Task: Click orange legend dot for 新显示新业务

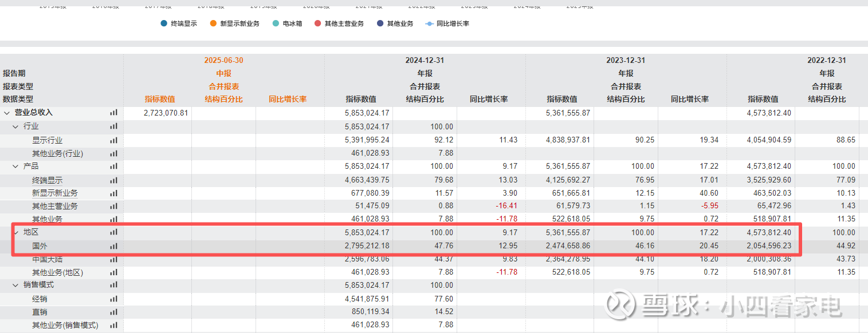Action: point(213,23)
